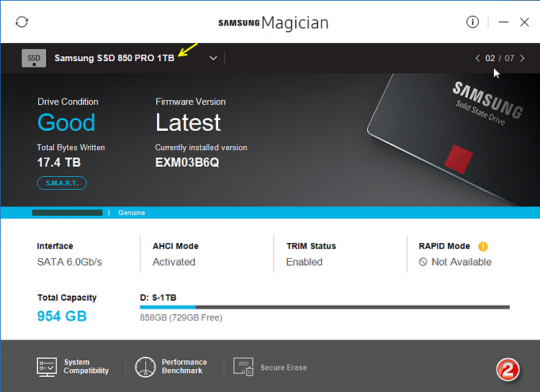Click the refresh icon in the title bar
The height and width of the screenshot is (392, 540).
[22, 22]
